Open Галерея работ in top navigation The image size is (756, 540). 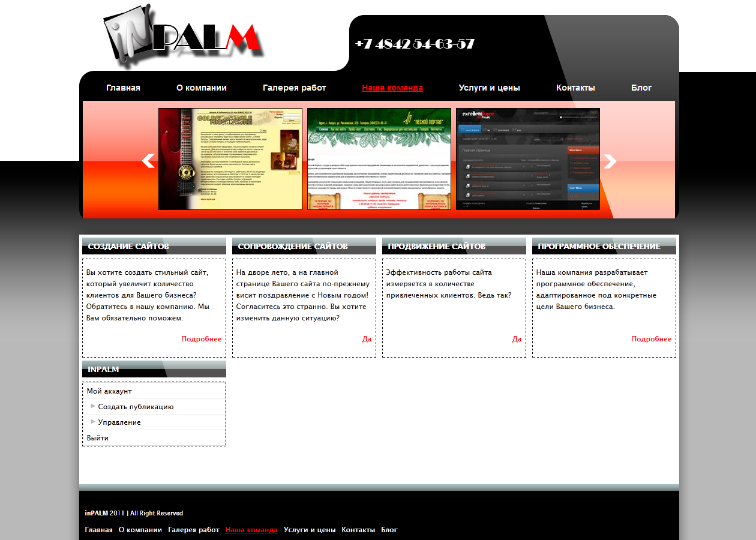pos(294,88)
